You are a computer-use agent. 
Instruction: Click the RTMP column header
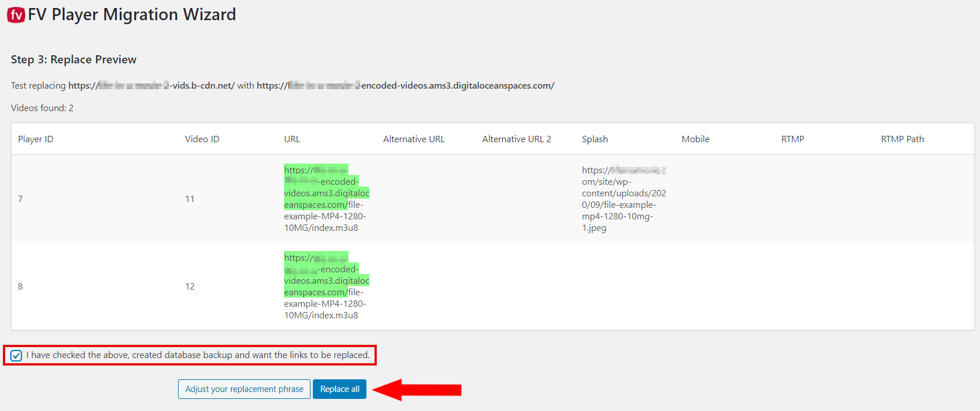793,139
